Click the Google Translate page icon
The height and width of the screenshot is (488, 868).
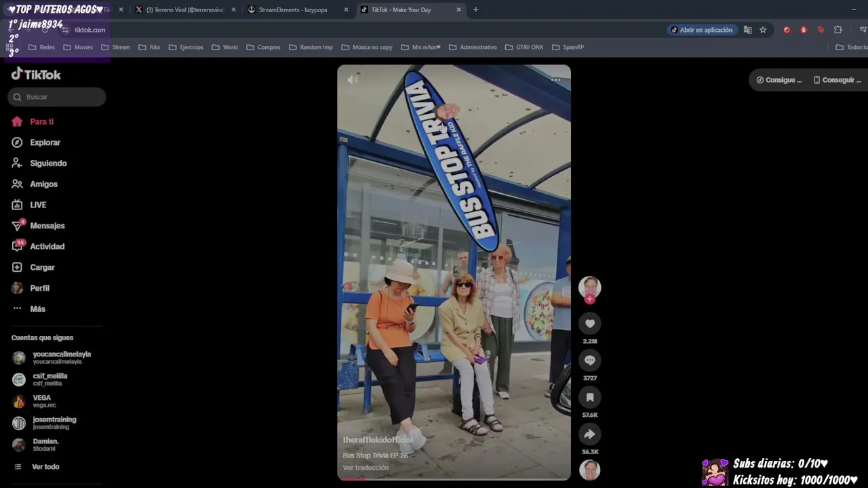[747, 30]
